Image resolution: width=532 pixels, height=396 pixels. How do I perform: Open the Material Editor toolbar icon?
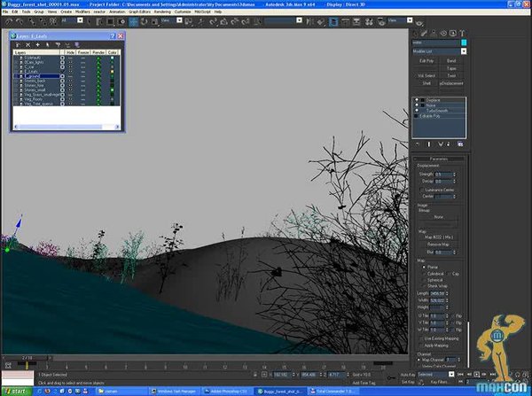[369, 22]
